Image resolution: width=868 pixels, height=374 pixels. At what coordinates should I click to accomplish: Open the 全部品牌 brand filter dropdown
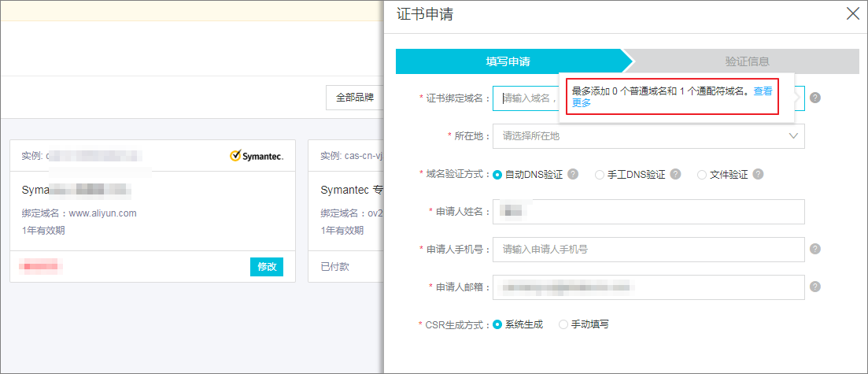355,98
